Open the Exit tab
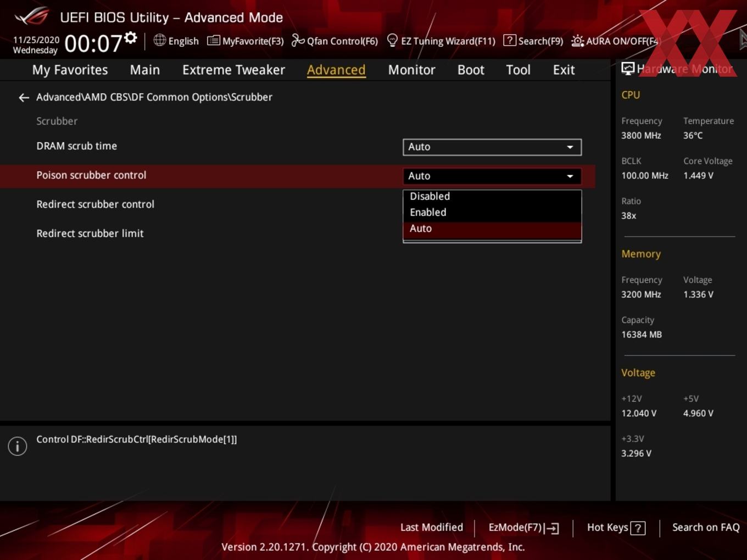This screenshot has height=560, width=747. [564, 70]
